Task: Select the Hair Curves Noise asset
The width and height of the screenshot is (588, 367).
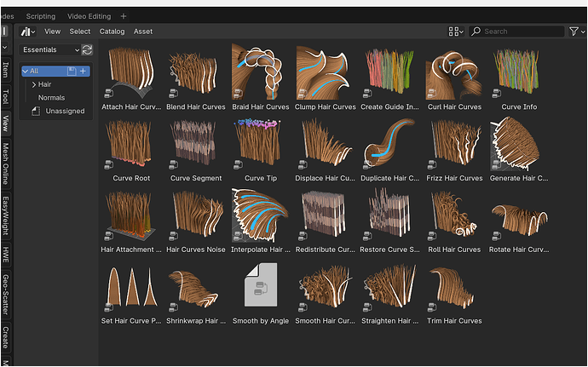Action: [196, 221]
